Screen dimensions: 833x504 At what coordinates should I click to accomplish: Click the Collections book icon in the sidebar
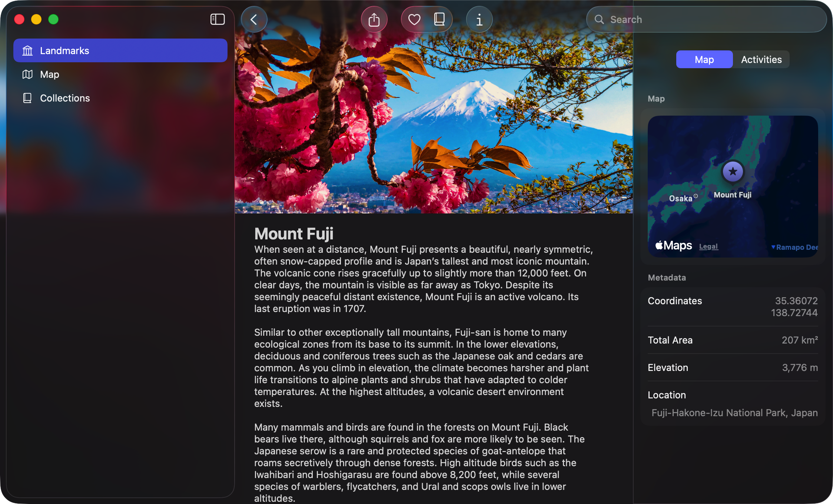(x=27, y=98)
